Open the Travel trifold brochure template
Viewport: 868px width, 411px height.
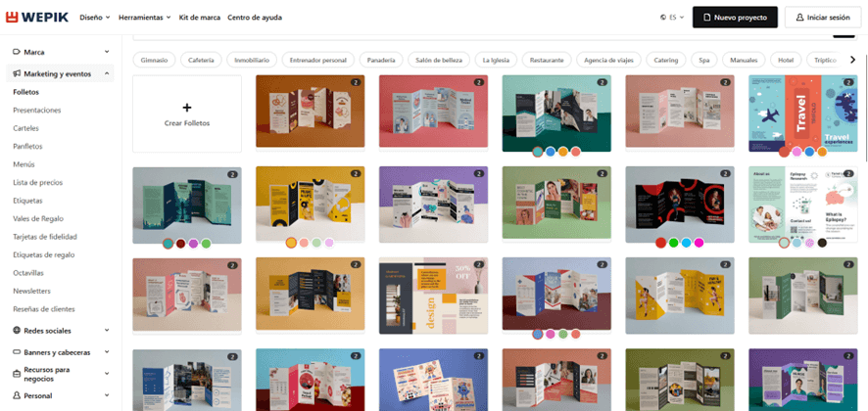802,113
